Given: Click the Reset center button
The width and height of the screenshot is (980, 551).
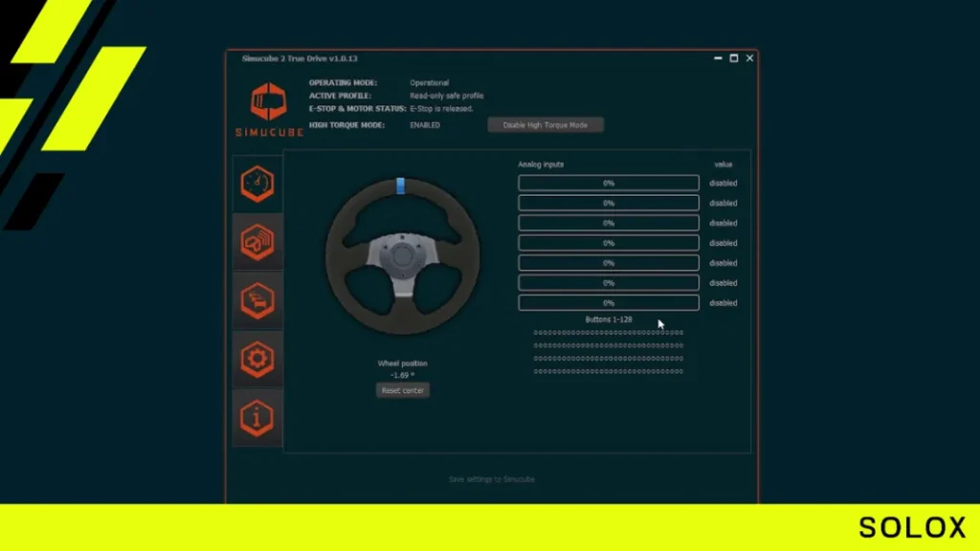Looking at the screenshot, I should [x=403, y=390].
